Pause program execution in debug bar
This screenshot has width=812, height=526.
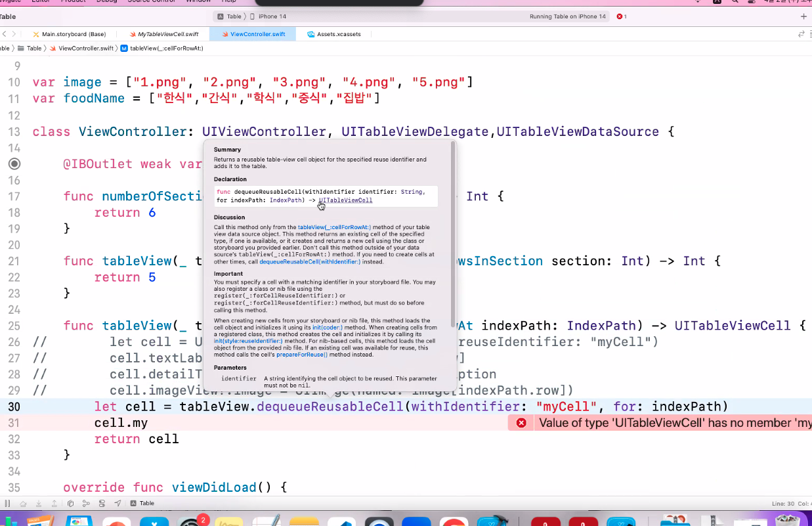[x=8, y=504]
